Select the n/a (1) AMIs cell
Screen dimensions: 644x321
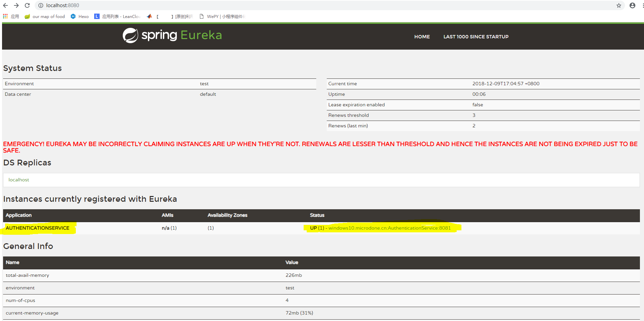pyautogui.click(x=169, y=228)
